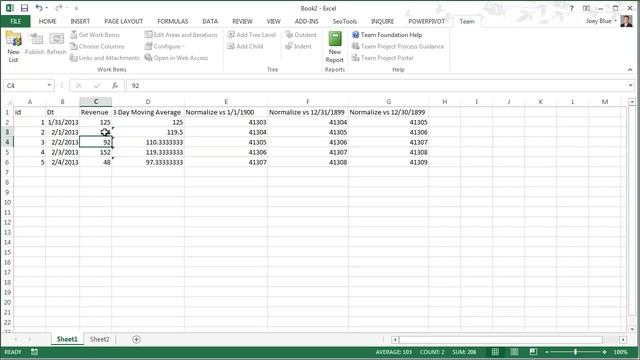This screenshot has height=360, width=640.
Task: Open the FILE tab
Action: point(16,21)
